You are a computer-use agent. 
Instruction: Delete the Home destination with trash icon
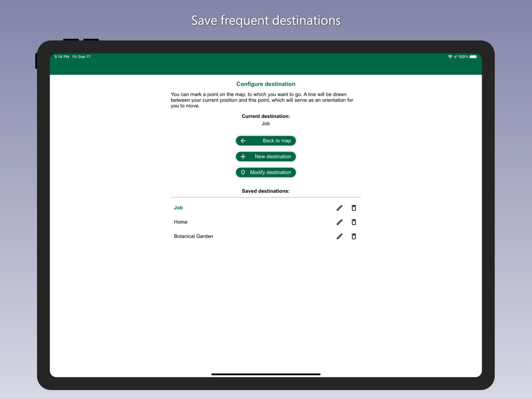pyautogui.click(x=354, y=222)
